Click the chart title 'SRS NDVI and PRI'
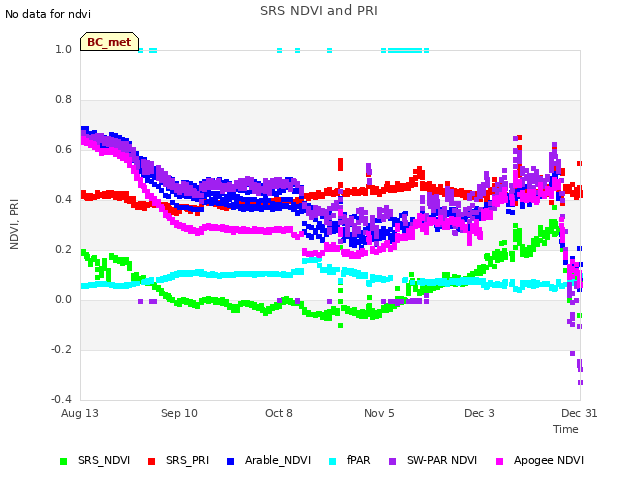 tap(319, 11)
